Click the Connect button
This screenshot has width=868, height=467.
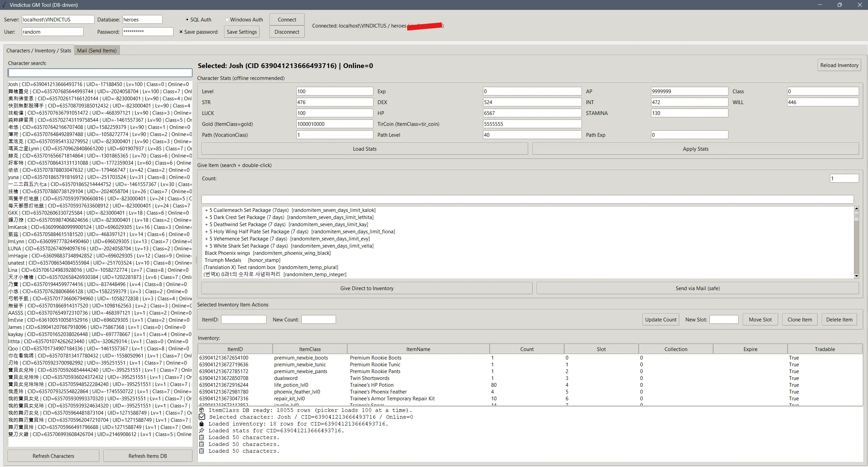point(287,20)
